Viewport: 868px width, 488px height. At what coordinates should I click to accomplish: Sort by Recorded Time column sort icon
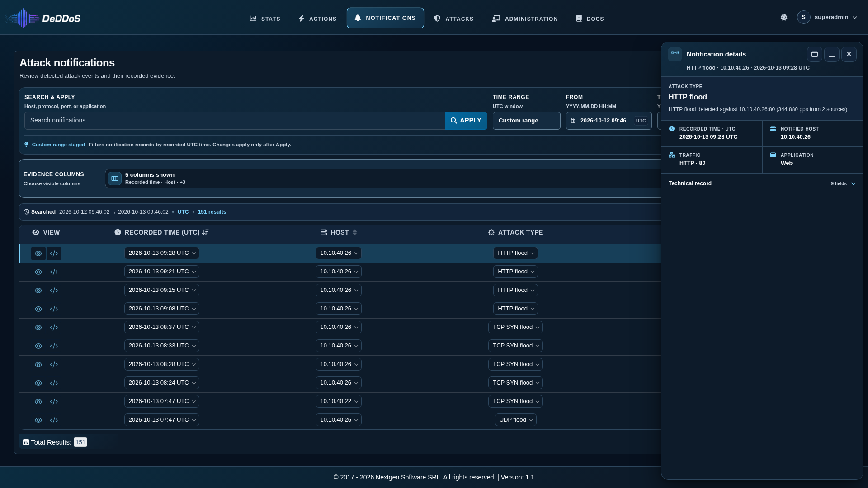coord(205,232)
